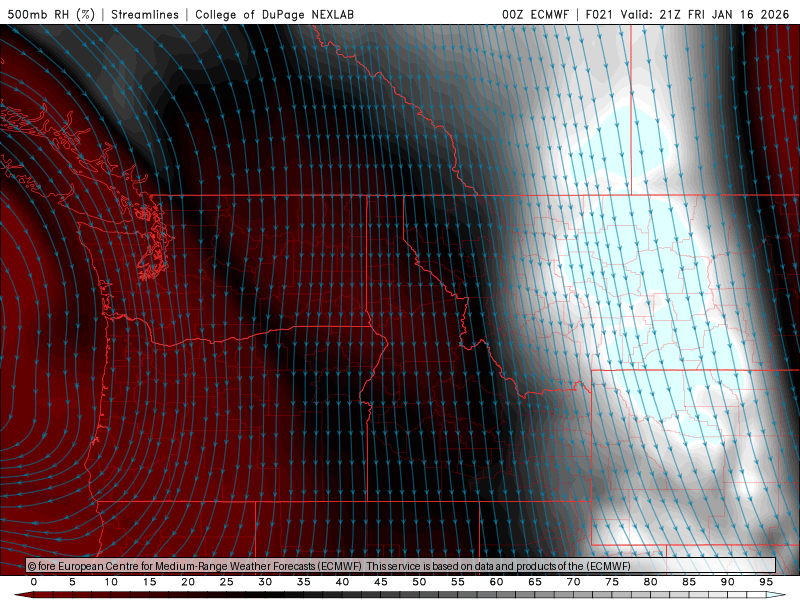Click the ECMWF copyright notice banner

(401, 566)
